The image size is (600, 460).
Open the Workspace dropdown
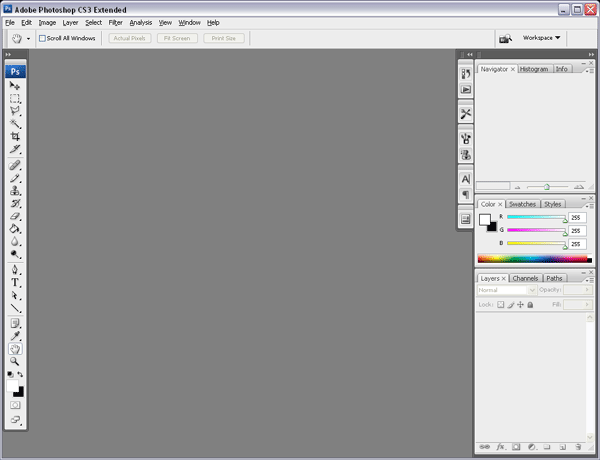[x=541, y=38]
